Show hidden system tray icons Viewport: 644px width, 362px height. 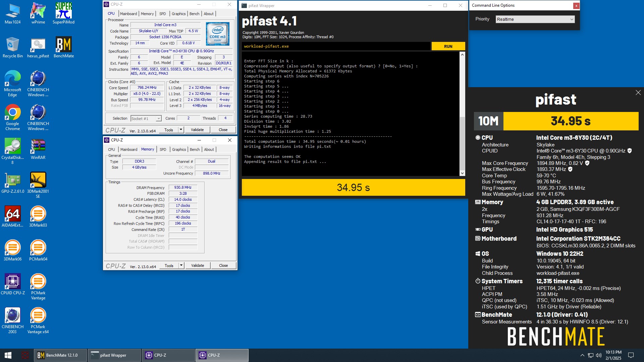point(582,355)
